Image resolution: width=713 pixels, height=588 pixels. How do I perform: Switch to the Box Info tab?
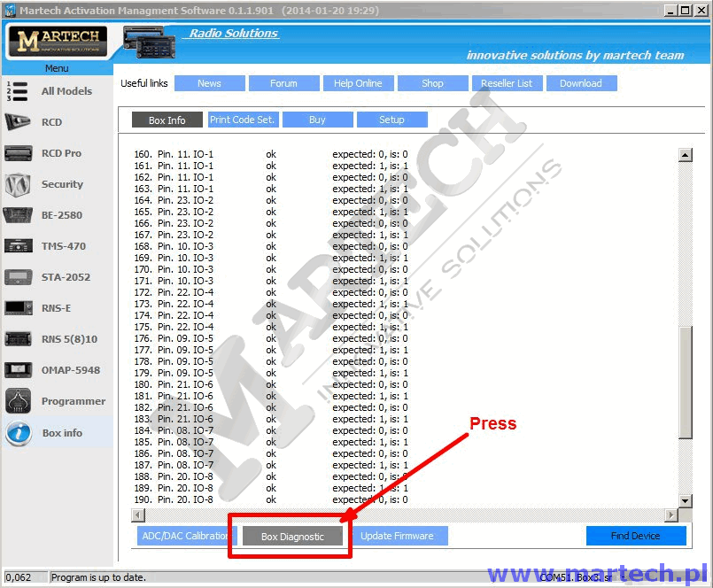tap(167, 120)
